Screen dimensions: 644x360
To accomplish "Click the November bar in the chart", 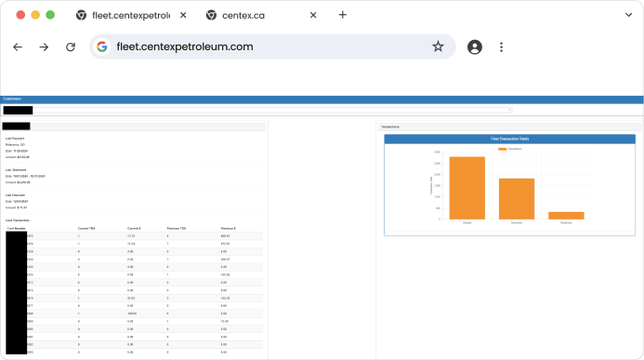I will (x=517, y=199).
